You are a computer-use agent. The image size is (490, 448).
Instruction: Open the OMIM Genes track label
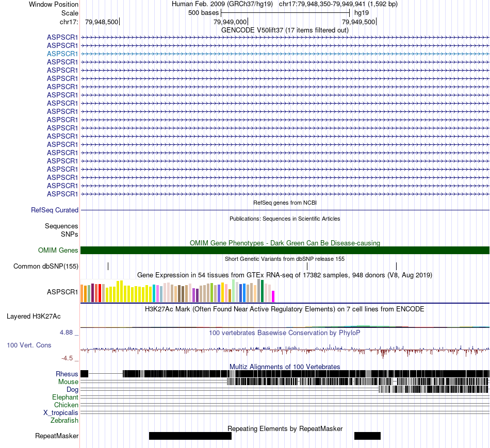click(58, 250)
